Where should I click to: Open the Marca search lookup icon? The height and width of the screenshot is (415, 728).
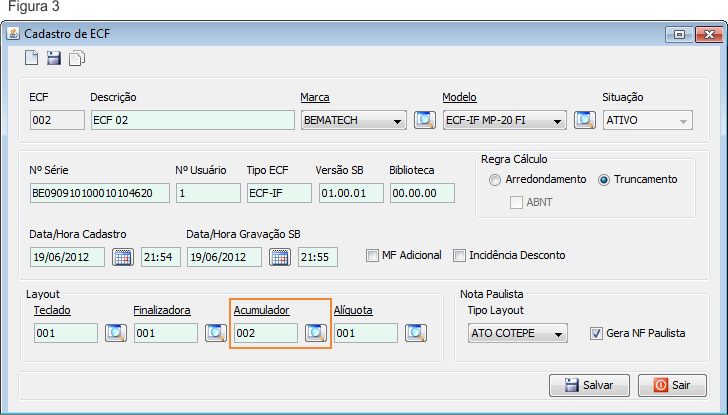(x=425, y=120)
